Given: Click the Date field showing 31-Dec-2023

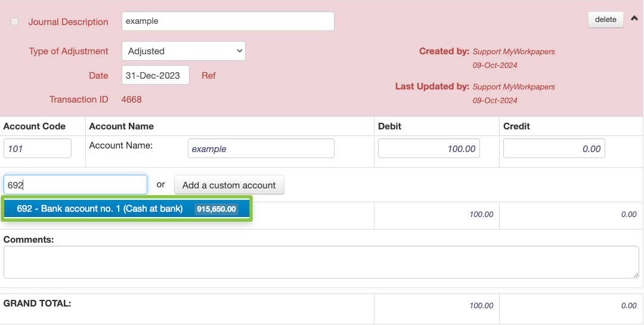Looking at the screenshot, I should tap(156, 75).
